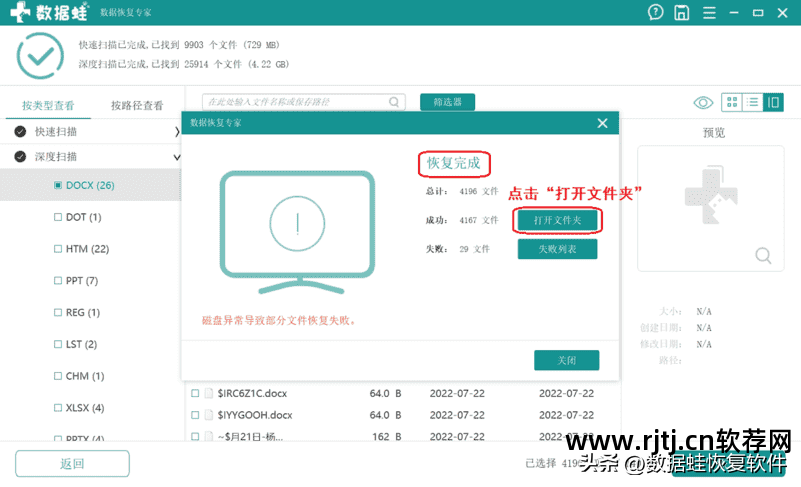Click file icon of $IYYGOOH.docx
Screen dimensions: 801x487
click(x=208, y=415)
